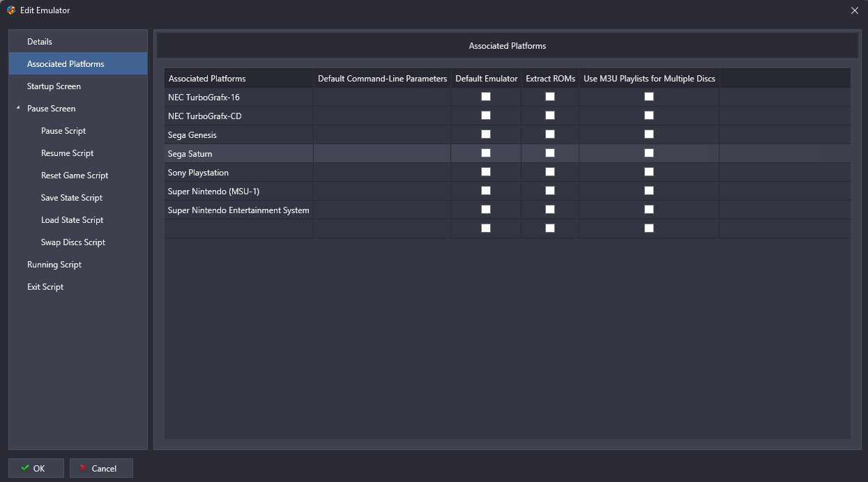Click the Cancel button
The image size is (868, 482).
(101, 468)
